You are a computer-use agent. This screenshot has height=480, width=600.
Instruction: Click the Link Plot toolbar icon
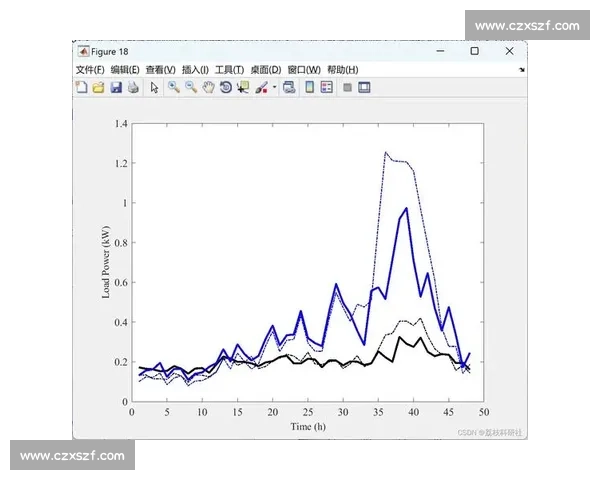click(x=289, y=87)
